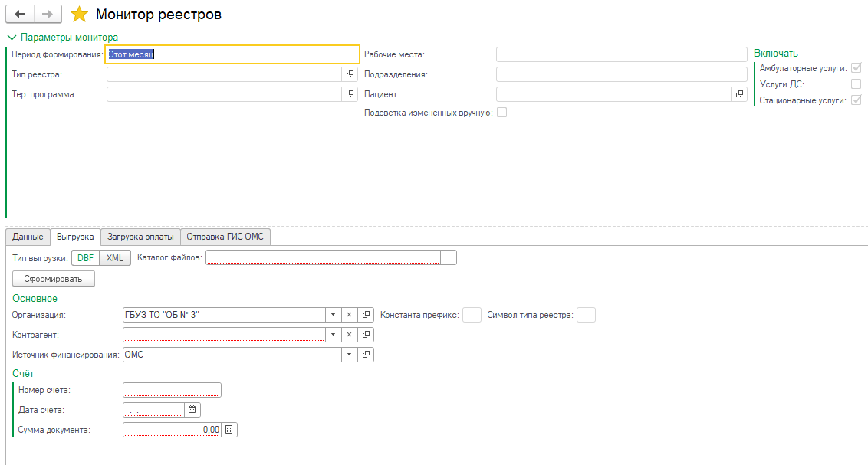868x465 pixels.
Task: Add Монитор реестров to favorites star
Action: 80,15
